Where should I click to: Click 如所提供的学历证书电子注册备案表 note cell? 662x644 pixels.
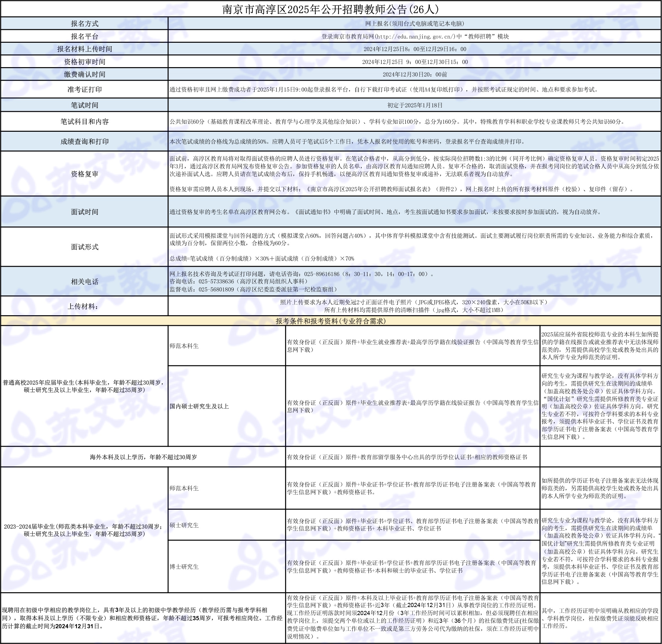(600, 488)
